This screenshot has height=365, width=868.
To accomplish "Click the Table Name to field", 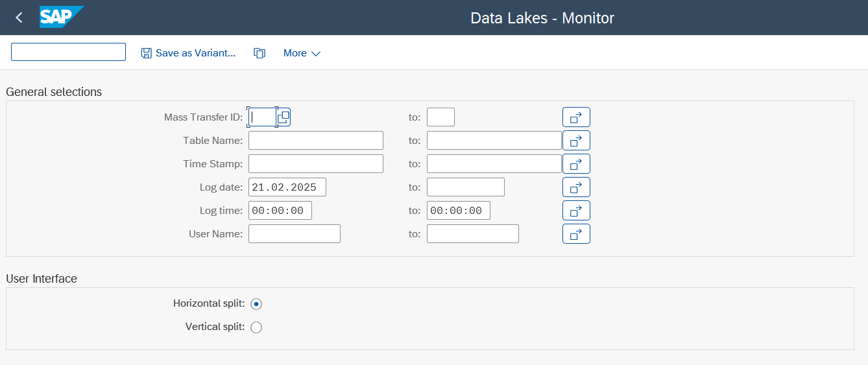I will (x=494, y=141).
